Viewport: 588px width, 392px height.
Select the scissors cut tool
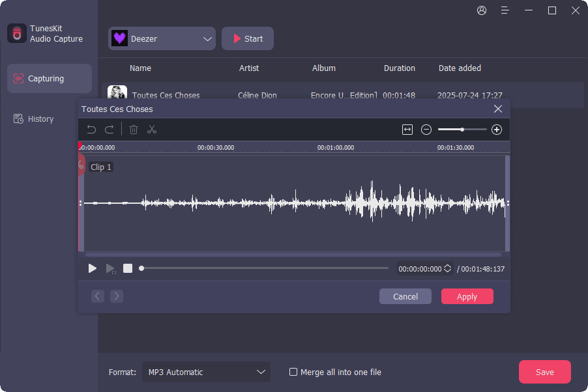pyautogui.click(x=152, y=130)
